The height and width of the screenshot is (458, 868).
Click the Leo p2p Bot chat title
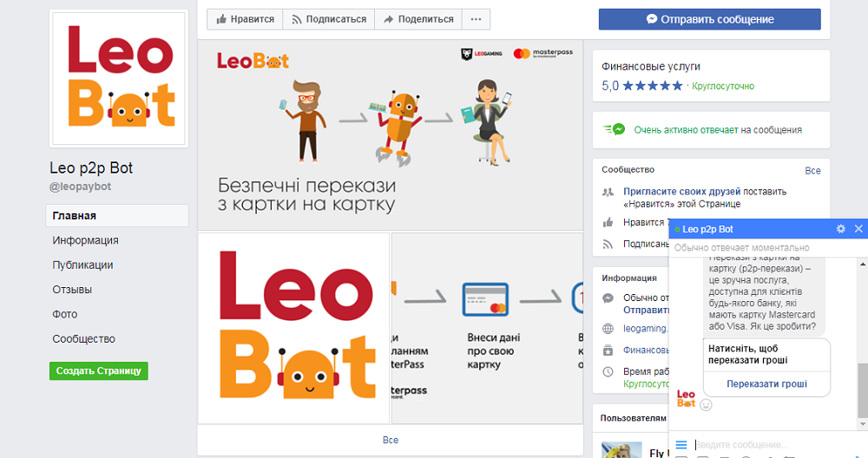(x=707, y=229)
